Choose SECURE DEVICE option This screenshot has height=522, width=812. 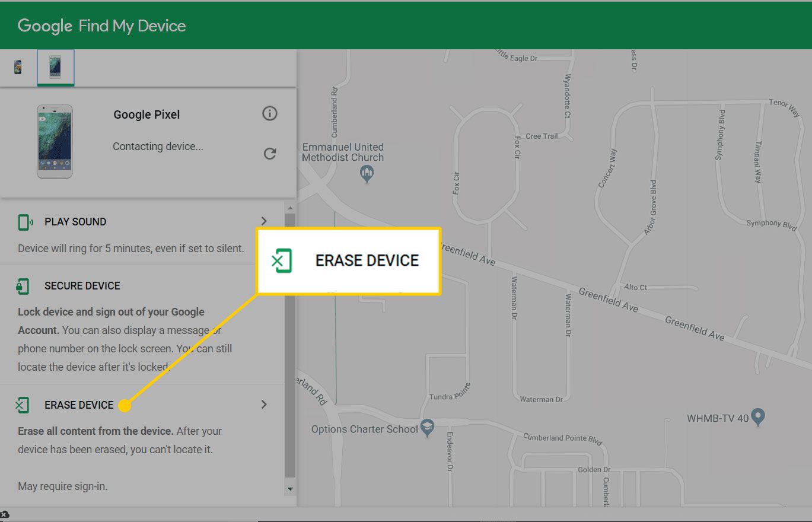coord(82,286)
